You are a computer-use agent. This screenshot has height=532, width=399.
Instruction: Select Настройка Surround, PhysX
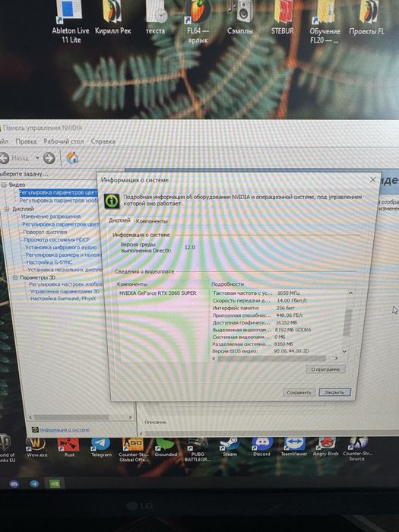63,299
